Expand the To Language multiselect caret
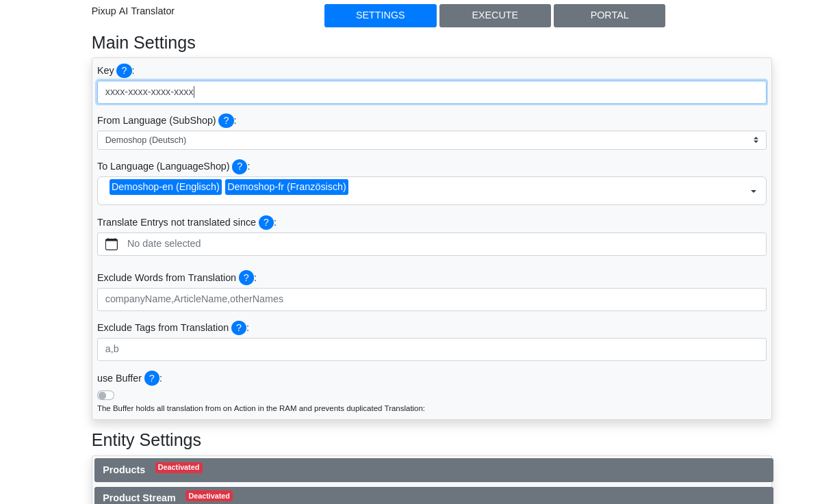 [x=753, y=191]
